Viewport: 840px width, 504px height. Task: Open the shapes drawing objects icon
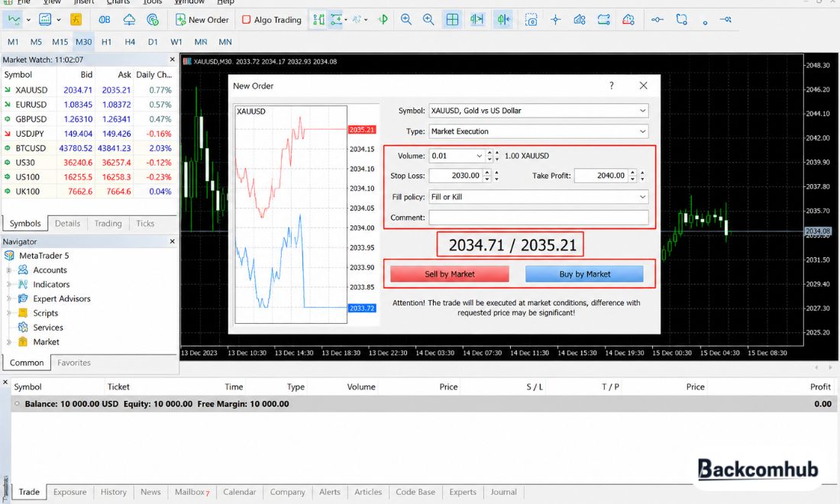pyautogui.click(x=580, y=20)
